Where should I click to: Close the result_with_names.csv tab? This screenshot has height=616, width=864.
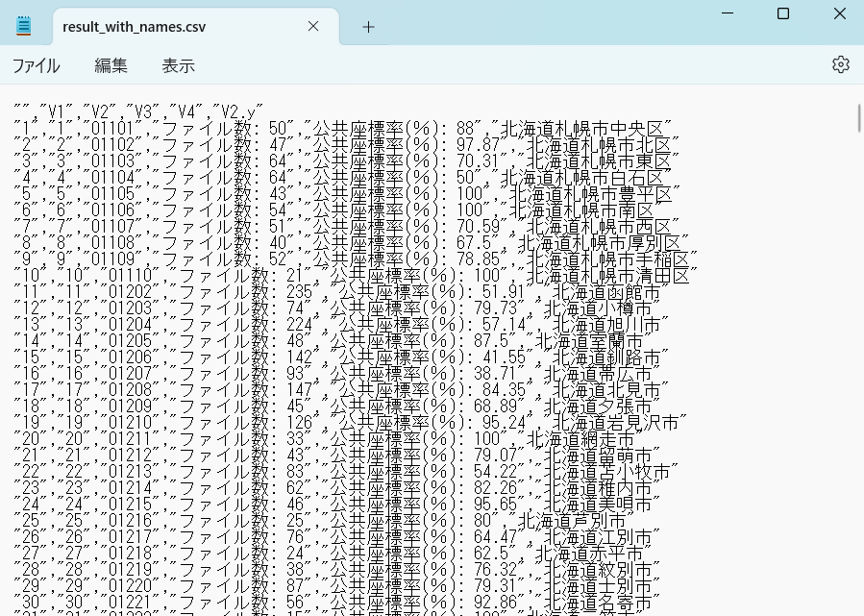tap(313, 26)
